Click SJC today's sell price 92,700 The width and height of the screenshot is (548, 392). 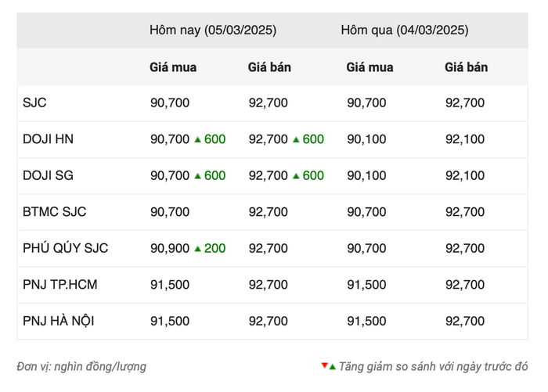tap(268, 102)
